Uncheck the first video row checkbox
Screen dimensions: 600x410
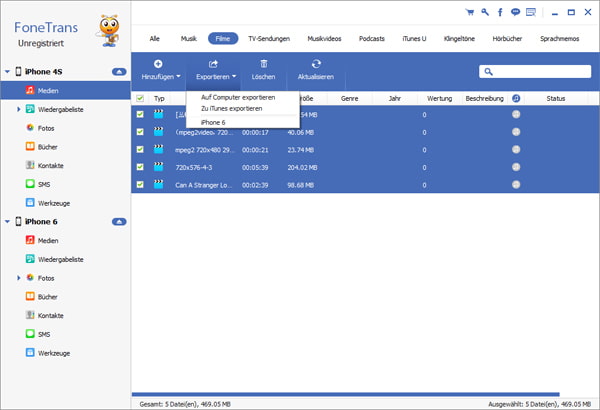pyautogui.click(x=140, y=114)
